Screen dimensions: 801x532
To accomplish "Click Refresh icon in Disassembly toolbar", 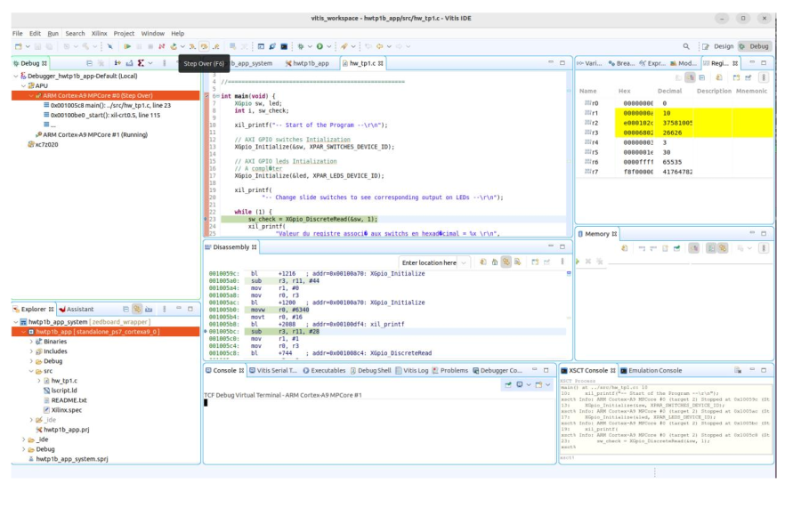I will pyautogui.click(x=482, y=262).
